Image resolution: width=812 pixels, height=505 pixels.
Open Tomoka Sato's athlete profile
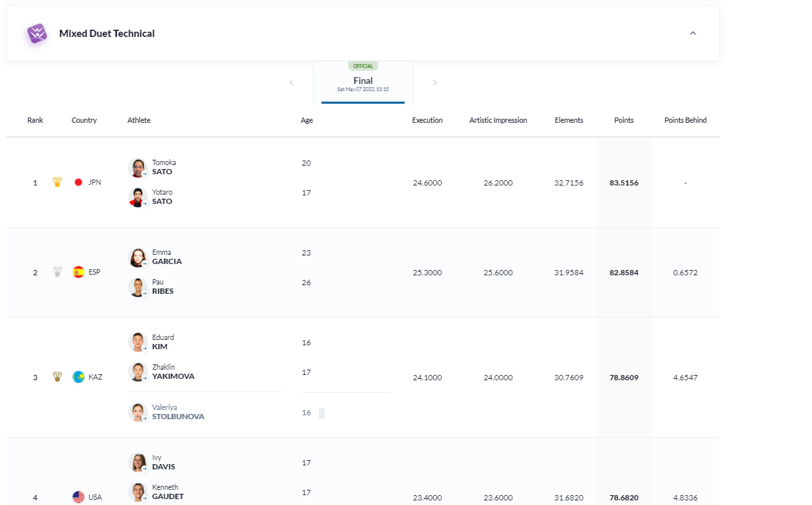164,168
